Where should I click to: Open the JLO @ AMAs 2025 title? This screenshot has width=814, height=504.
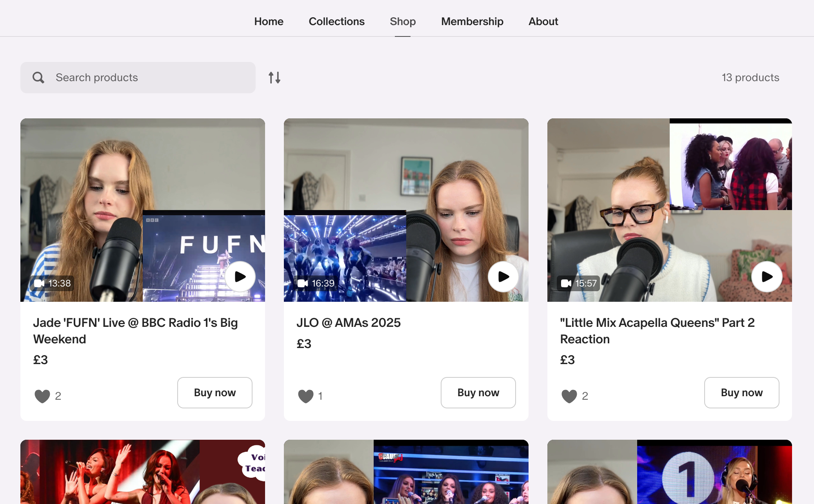(x=349, y=323)
